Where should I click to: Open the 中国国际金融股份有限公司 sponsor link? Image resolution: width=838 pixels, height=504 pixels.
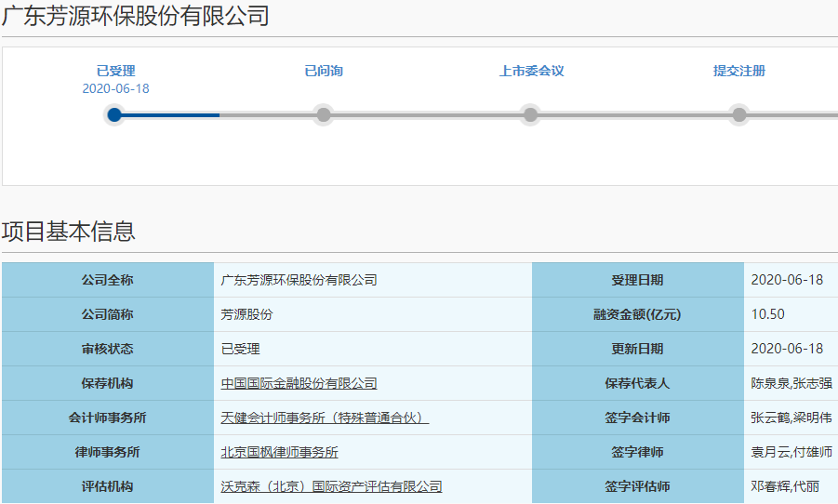coord(299,383)
